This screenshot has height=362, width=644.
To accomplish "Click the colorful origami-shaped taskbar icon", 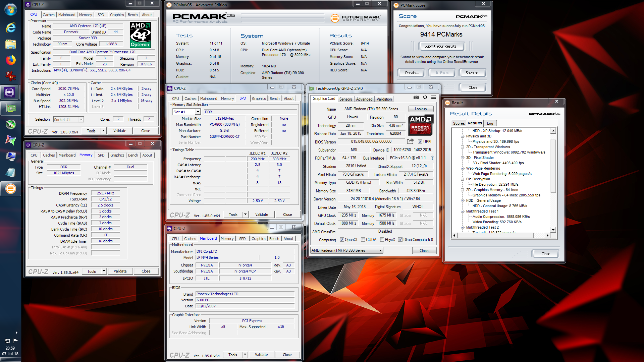I will 10,140.
